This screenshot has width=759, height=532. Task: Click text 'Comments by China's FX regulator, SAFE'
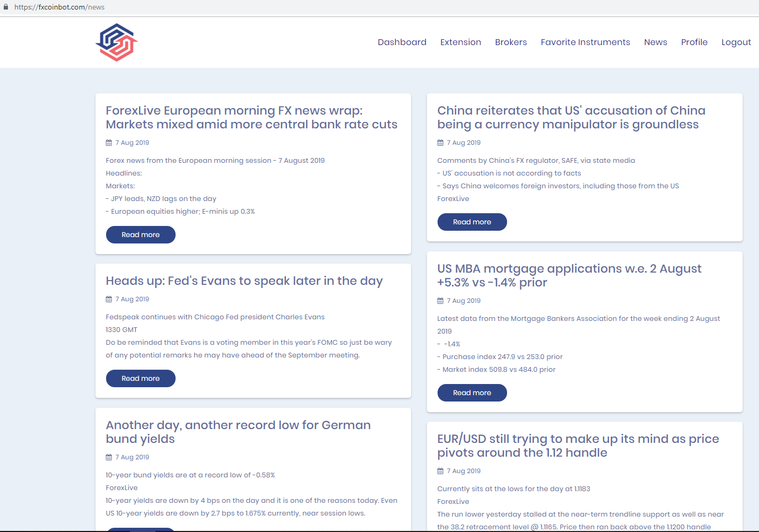coord(536,161)
